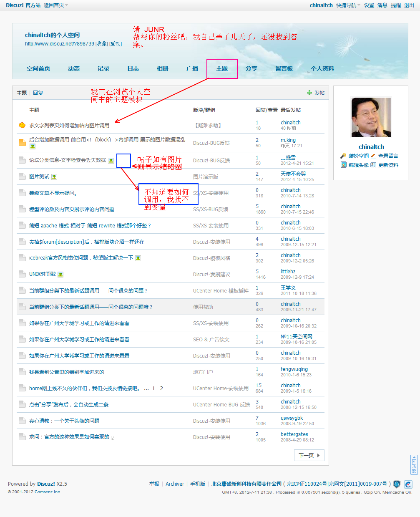
Task: Click Archiver link in footer
Action: pyautogui.click(x=175, y=484)
